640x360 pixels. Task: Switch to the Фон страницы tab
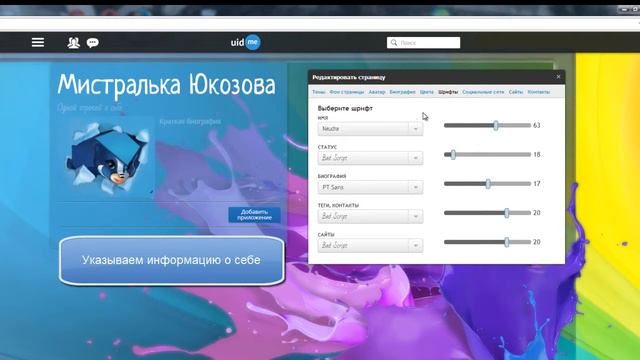point(347,92)
